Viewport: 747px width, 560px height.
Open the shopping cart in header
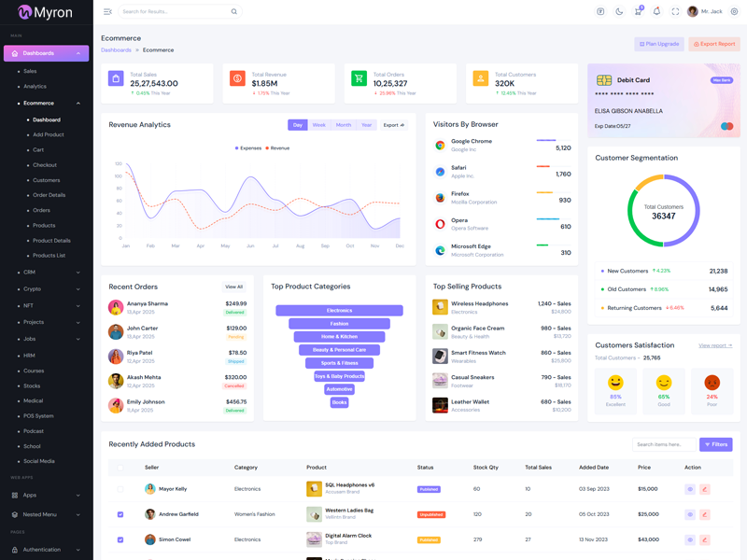coord(638,11)
